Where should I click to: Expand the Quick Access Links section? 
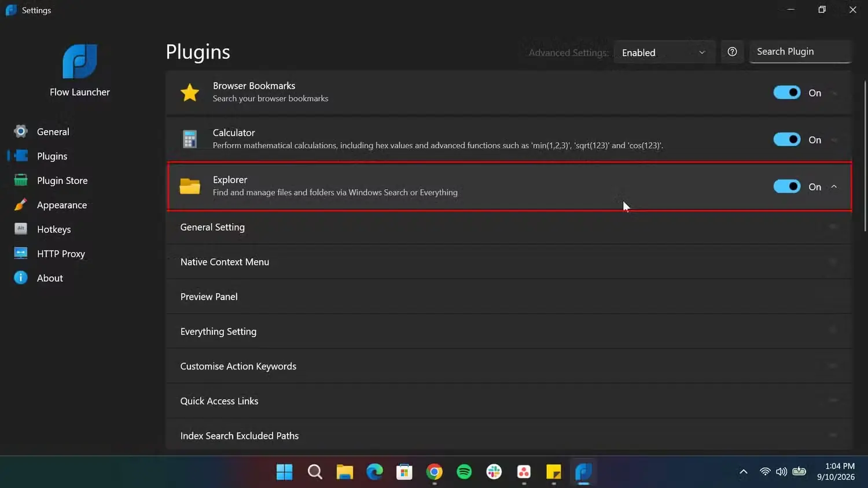point(509,401)
